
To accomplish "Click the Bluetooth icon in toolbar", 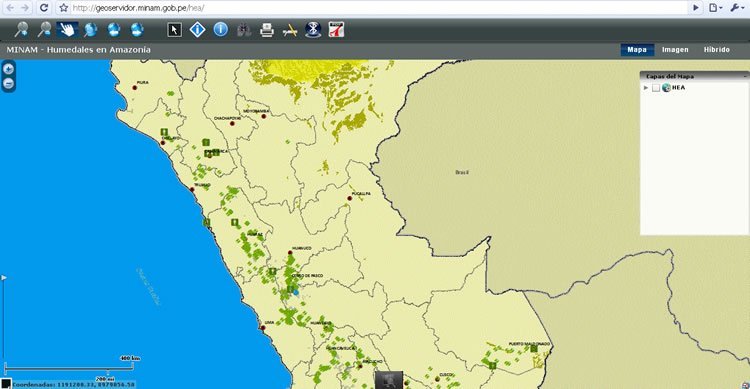I will point(313,30).
